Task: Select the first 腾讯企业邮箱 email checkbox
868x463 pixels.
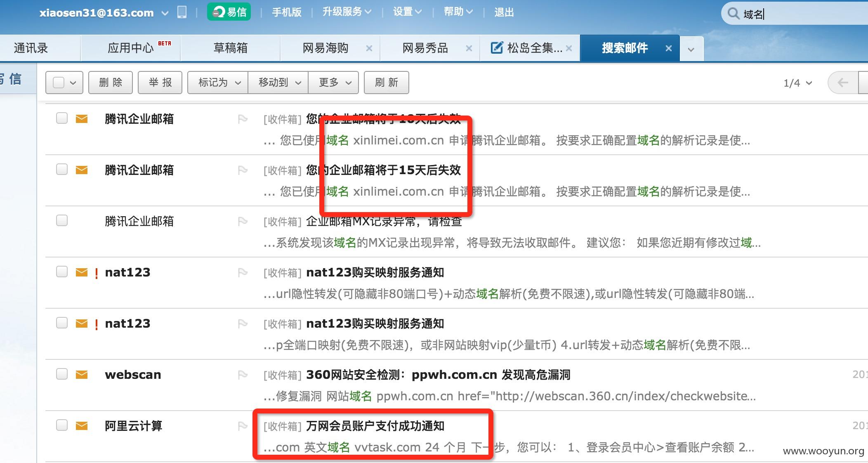Action: [62, 118]
